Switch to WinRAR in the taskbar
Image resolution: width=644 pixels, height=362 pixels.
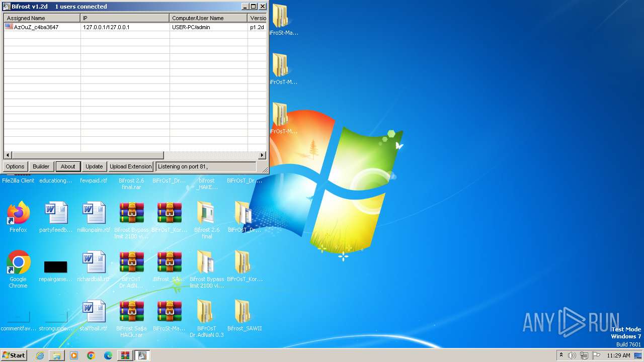click(x=125, y=355)
